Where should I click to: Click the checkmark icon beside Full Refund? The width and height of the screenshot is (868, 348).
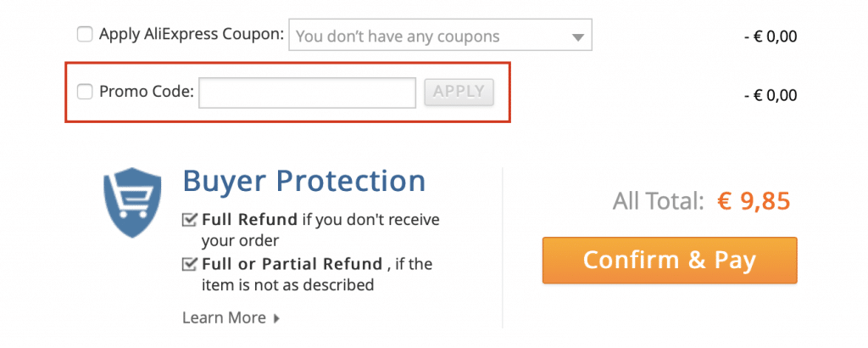click(x=189, y=221)
